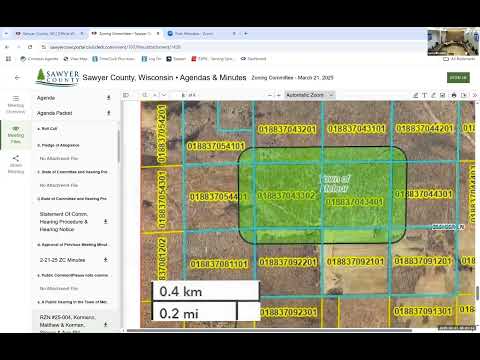Screen dimensions: 480x360
Task: Print the PDF document
Action: 454,95
